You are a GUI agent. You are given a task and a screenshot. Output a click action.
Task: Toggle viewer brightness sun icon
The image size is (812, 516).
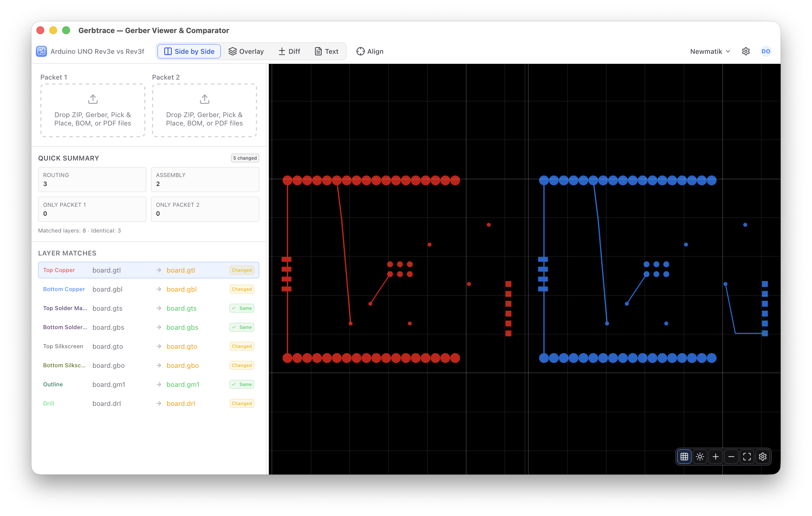[700, 457]
